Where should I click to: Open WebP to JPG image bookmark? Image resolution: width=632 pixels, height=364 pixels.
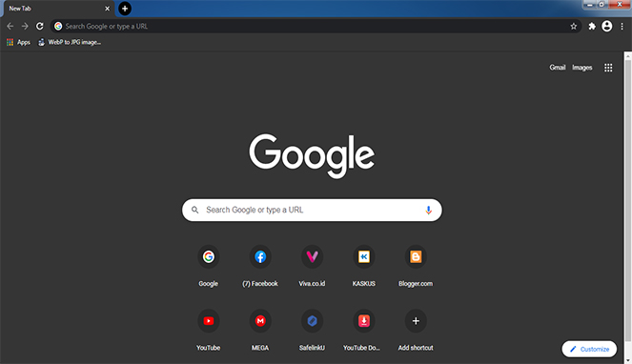point(70,42)
